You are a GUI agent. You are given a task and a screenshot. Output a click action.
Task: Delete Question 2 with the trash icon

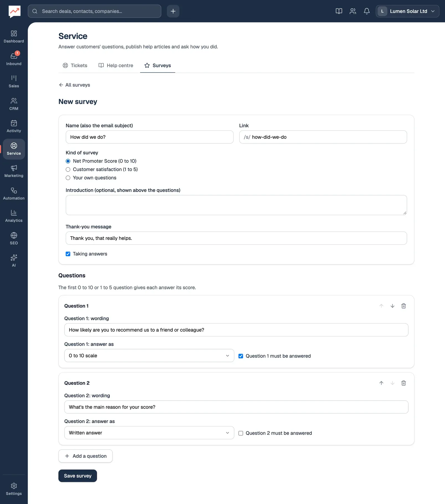click(x=404, y=383)
